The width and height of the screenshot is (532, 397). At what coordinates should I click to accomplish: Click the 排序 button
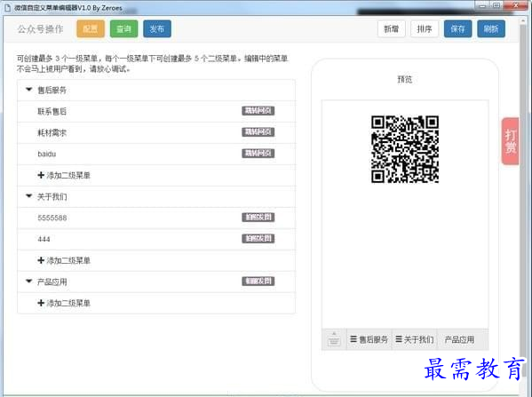tap(425, 28)
